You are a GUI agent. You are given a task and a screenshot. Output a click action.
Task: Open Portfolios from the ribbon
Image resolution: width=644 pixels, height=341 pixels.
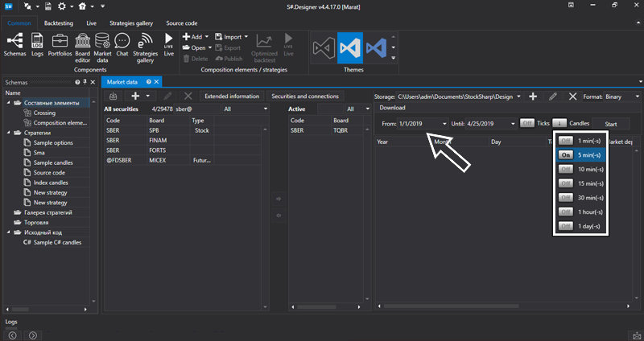(x=60, y=42)
